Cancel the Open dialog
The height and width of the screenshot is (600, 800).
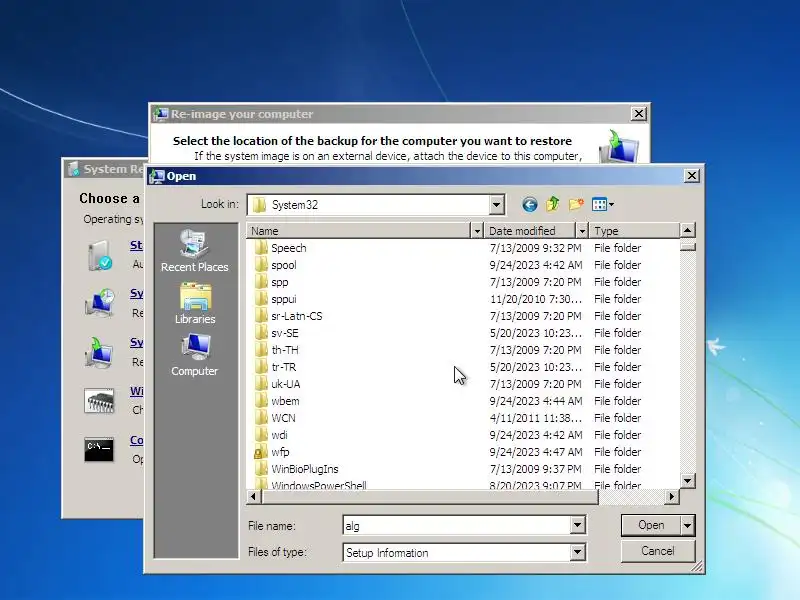tap(658, 551)
